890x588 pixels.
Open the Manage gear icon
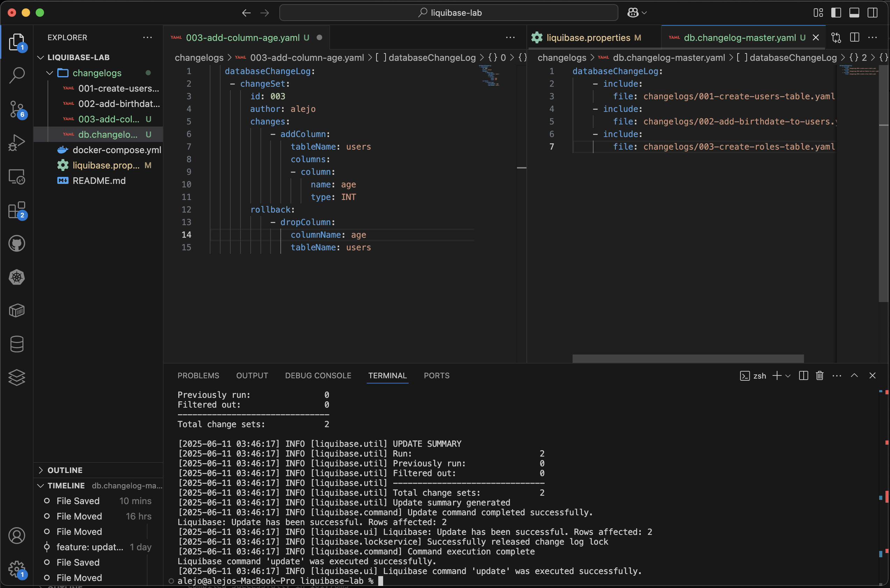(x=17, y=569)
